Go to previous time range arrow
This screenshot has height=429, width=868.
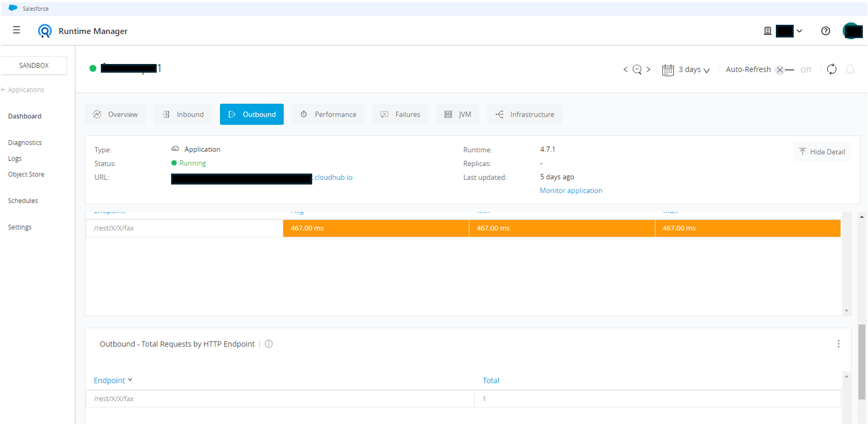(626, 70)
